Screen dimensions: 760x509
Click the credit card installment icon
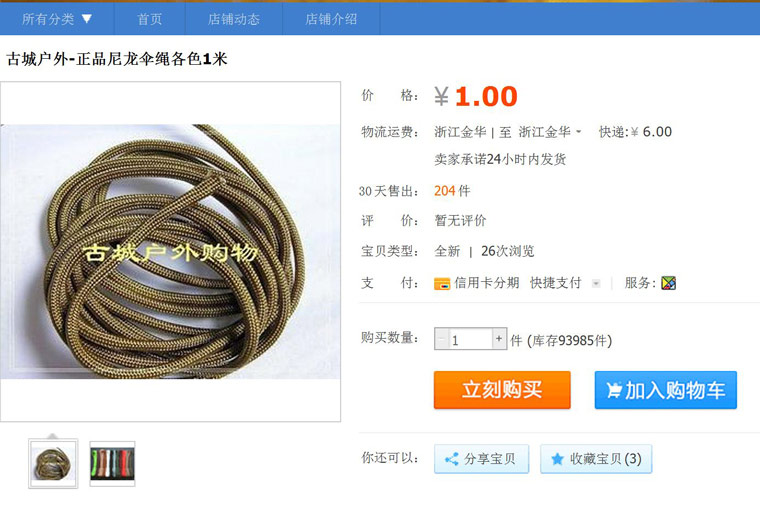pyautogui.click(x=442, y=283)
